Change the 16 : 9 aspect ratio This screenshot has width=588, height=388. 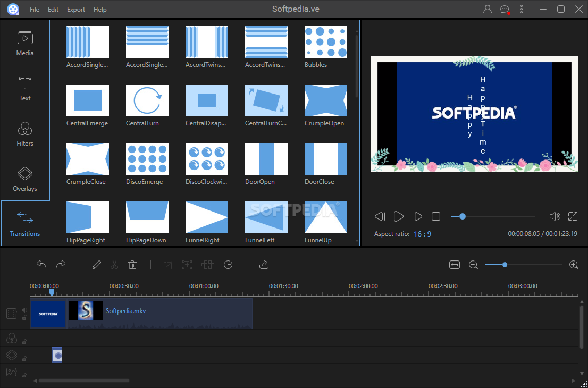422,234
